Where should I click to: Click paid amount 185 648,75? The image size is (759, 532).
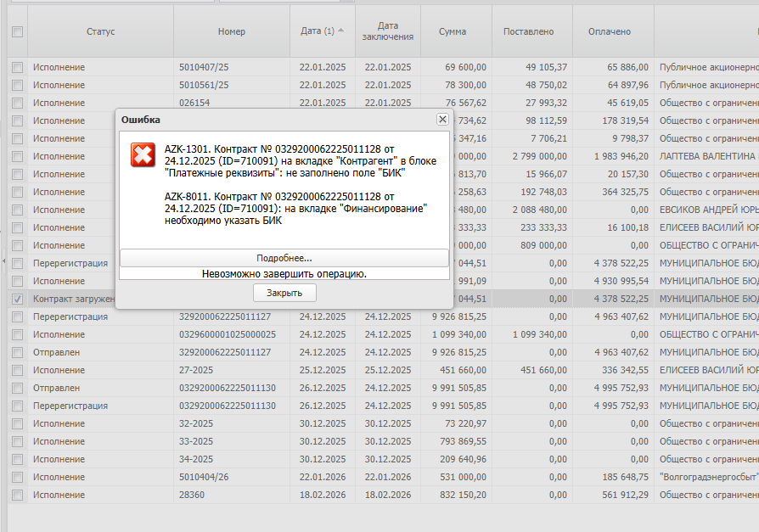point(613,477)
